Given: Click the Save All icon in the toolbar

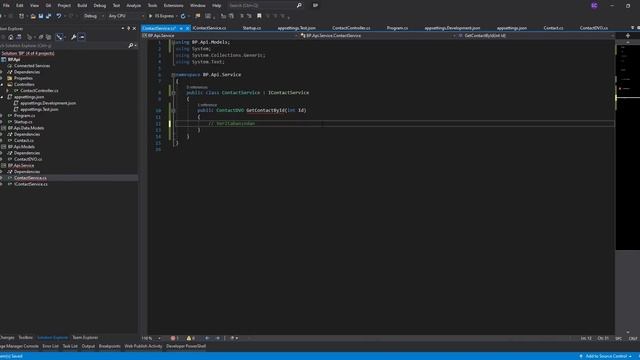Looking at the screenshot, I should coord(49,16).
